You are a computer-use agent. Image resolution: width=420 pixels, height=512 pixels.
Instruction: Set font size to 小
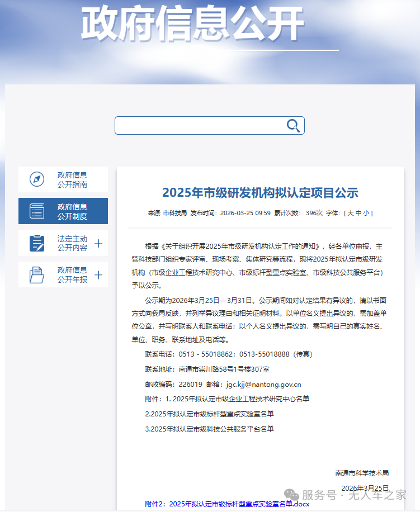[366, 213]
